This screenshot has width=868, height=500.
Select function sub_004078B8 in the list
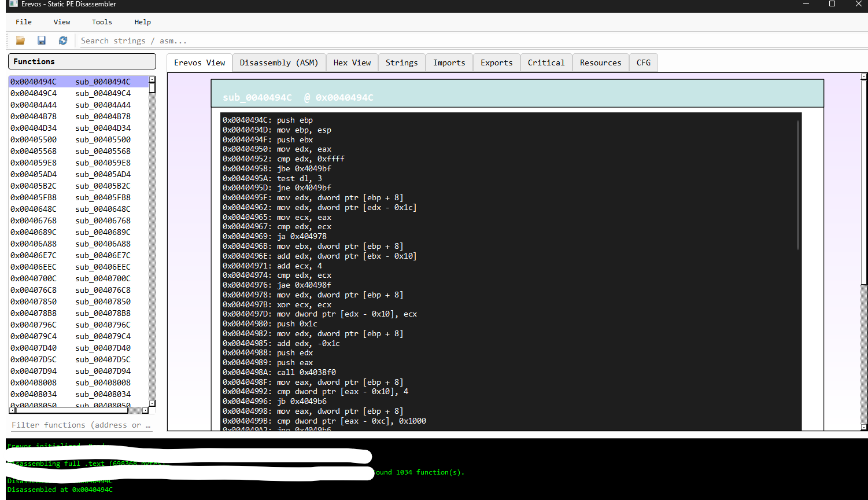79,313
